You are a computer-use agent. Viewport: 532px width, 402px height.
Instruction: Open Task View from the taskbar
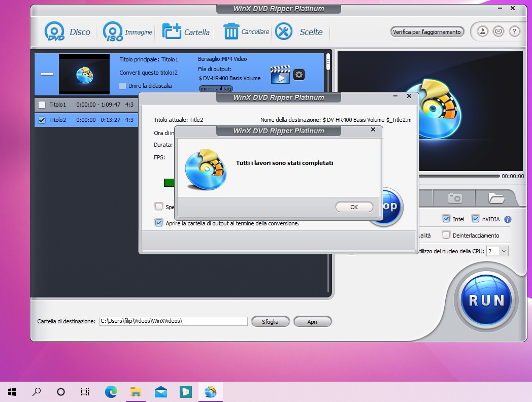(x=85, y=392)
